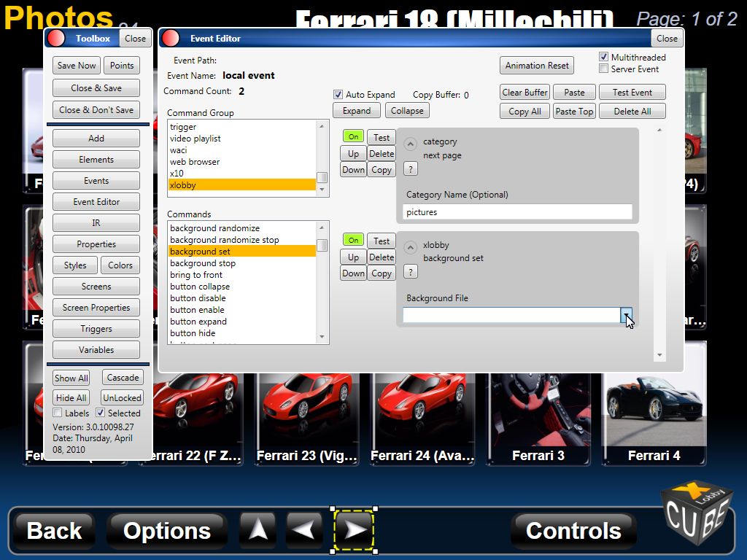The height and width of the screenshot is (560, 747).
Task: Test the category next page command
Action: (x=381, y=137)
